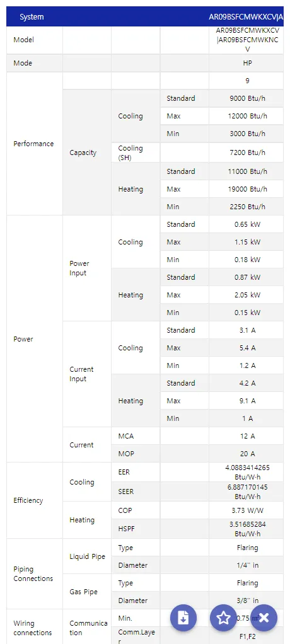Click the star favorite floating button
This screenshot has height=644, width=290.
tap(223, 618)
